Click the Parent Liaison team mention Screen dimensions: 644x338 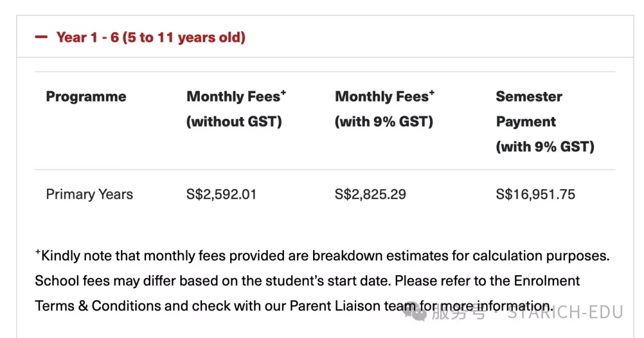point(352,306)
